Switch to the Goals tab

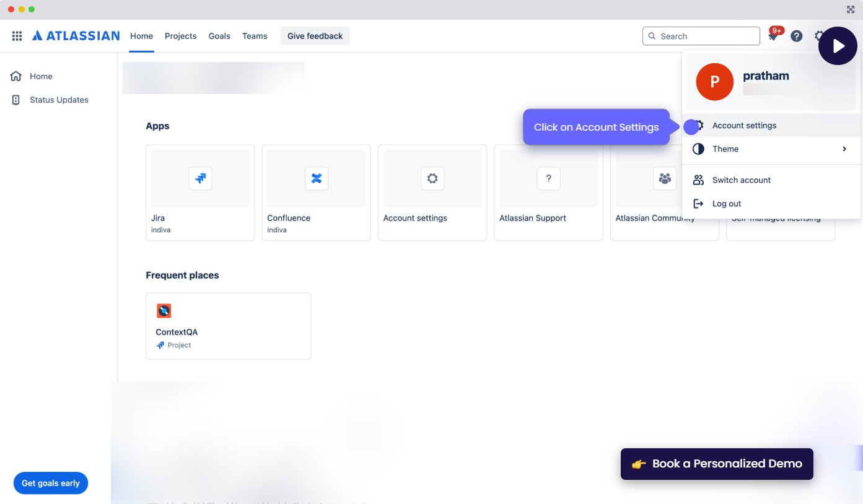[x=219, y=36]
